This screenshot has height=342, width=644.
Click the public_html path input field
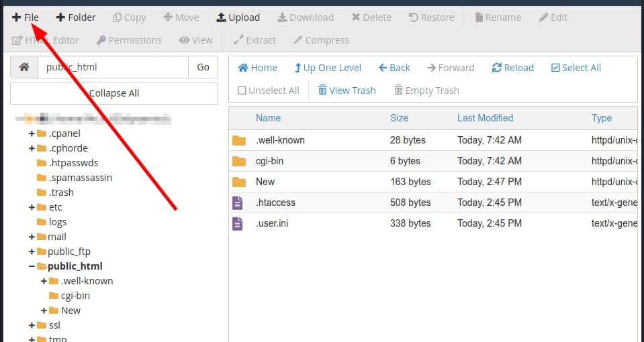pyautogui.click(x=113, y=67)
